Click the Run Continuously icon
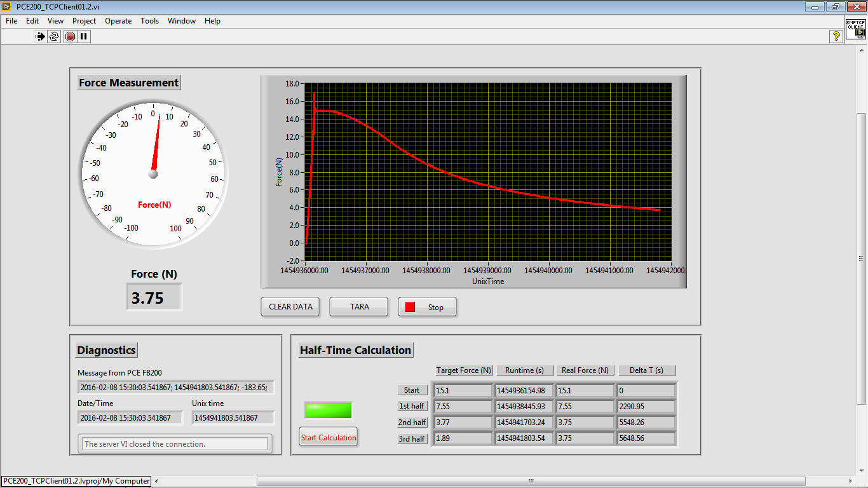 (54, 36)
